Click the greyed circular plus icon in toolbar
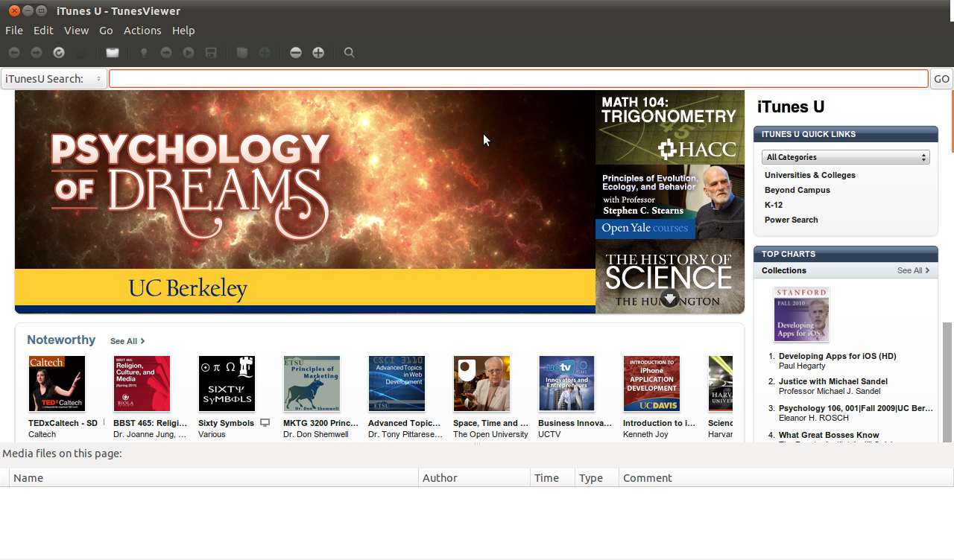Viewport: 954px width, 560px height. pyautogui.click(x=264, y=53)
